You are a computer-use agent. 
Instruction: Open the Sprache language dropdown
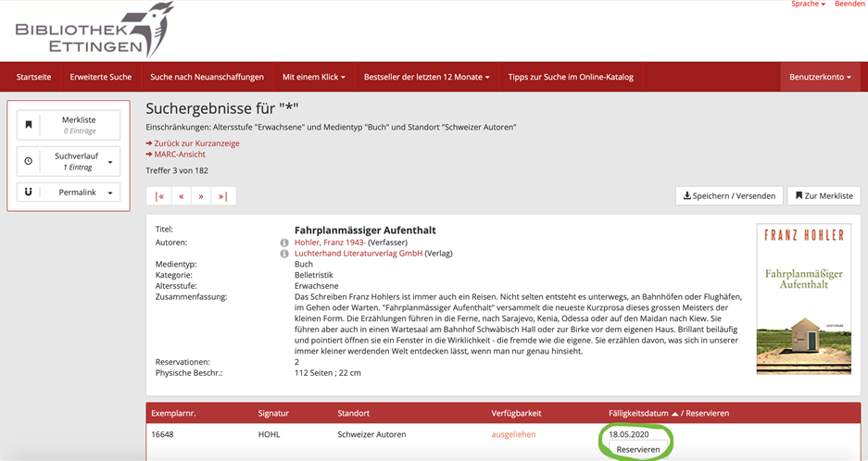(x=808, y=5)
